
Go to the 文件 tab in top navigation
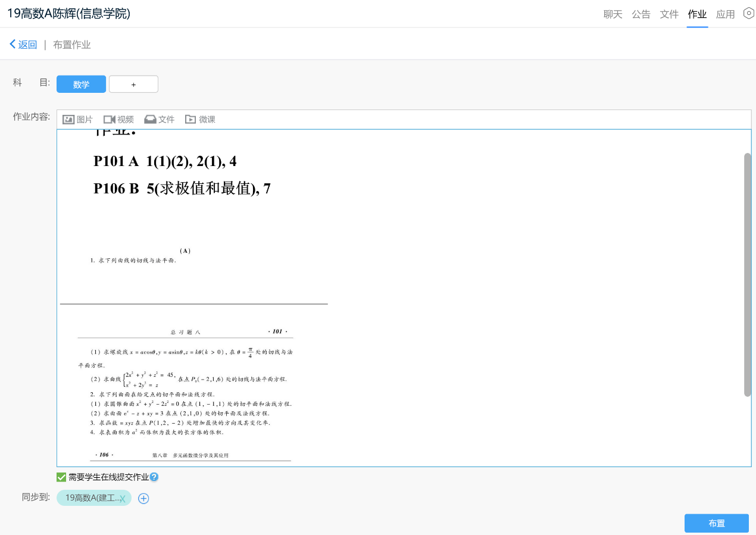(669, 14)
